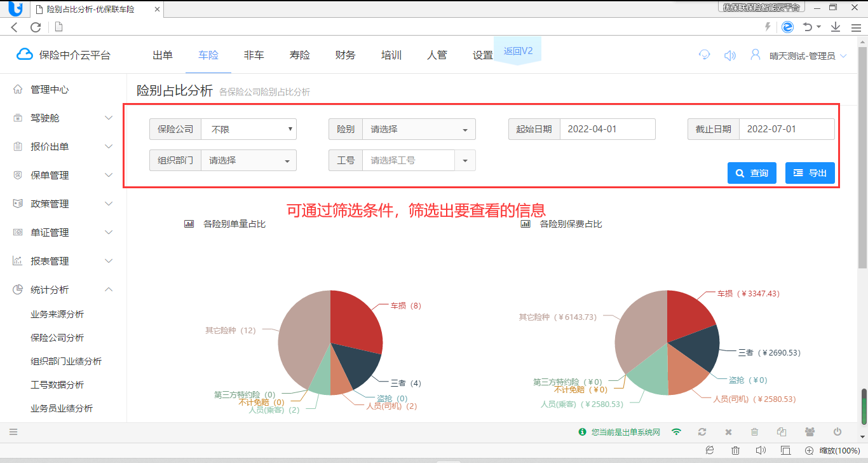Viewport: 868px width, 463px height.
Task: Click the lightning speed mode icon
Action: click(x=768, y=27)
